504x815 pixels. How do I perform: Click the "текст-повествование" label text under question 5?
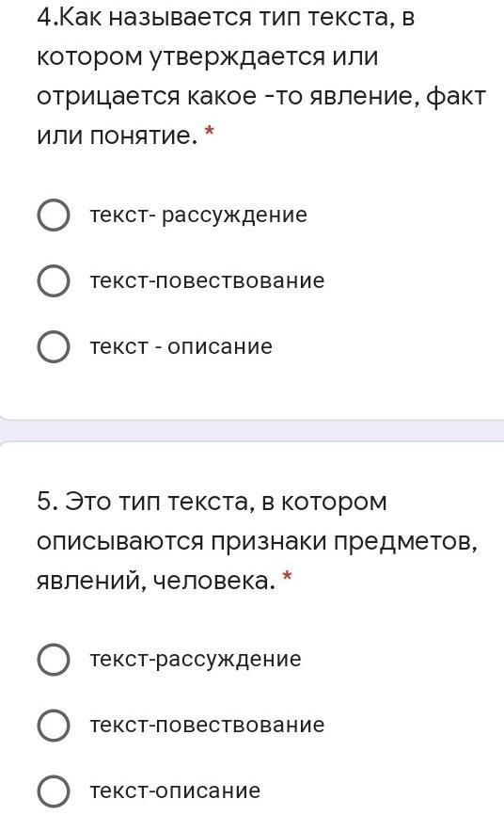pyautogui.click(x=207, y=725)
